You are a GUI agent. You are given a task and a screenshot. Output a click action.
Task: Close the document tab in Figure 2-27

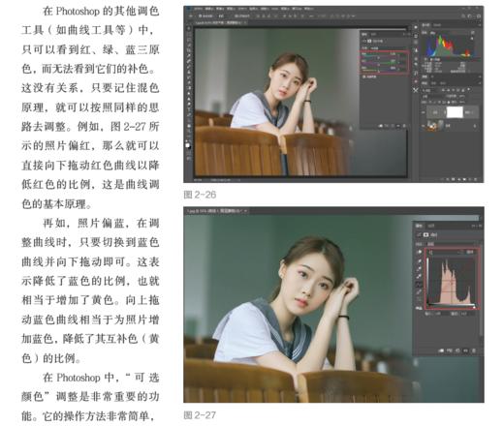tap(245, 211)
